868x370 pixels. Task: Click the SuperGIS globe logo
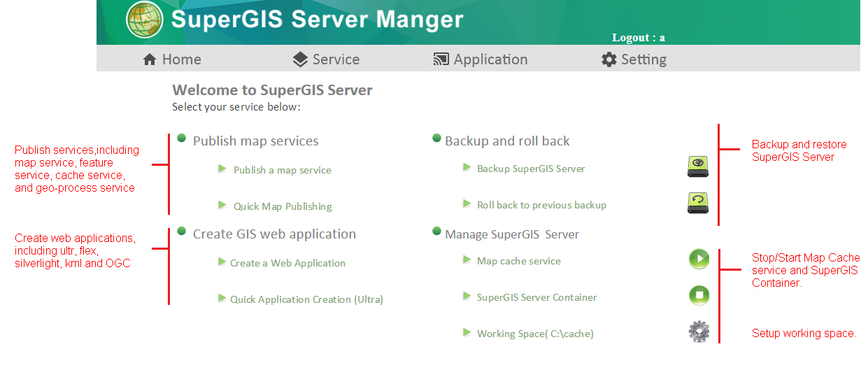click(145, 20)
